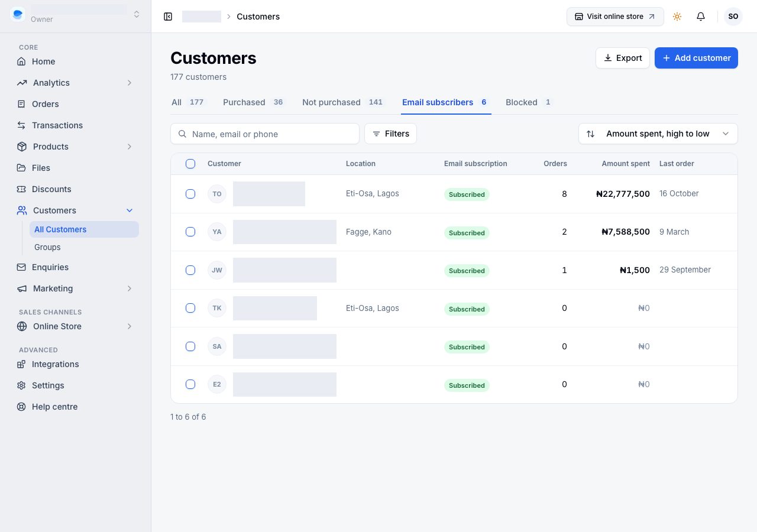The image size is (757, 532).
Task: Click the Integrations icon
Action: pos(21,364)
